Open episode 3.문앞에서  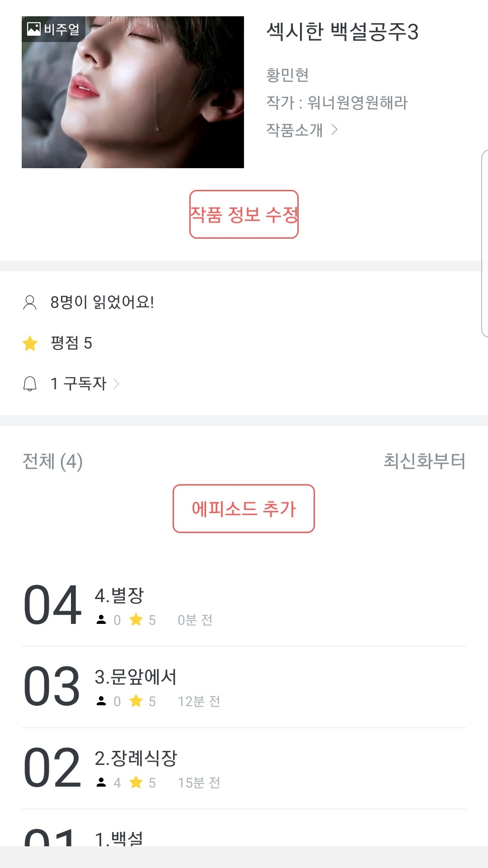[x=136, y=677]
